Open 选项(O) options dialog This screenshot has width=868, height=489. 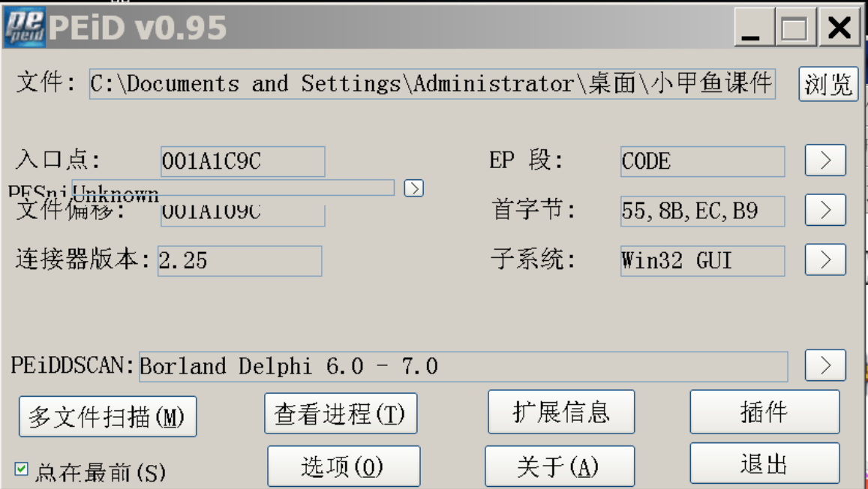point(344,466)
